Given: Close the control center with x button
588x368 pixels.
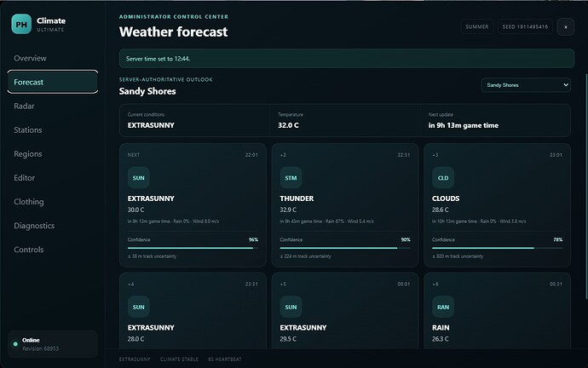Looking at the screenshot, I should [x=566, y=26].
